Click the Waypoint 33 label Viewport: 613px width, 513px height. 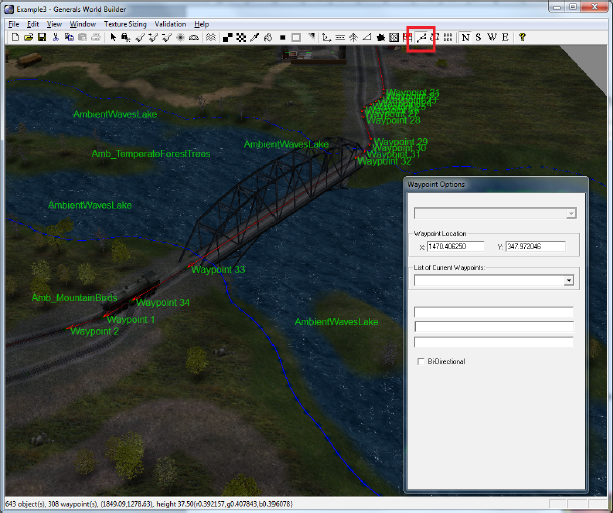tap(218, 269)
